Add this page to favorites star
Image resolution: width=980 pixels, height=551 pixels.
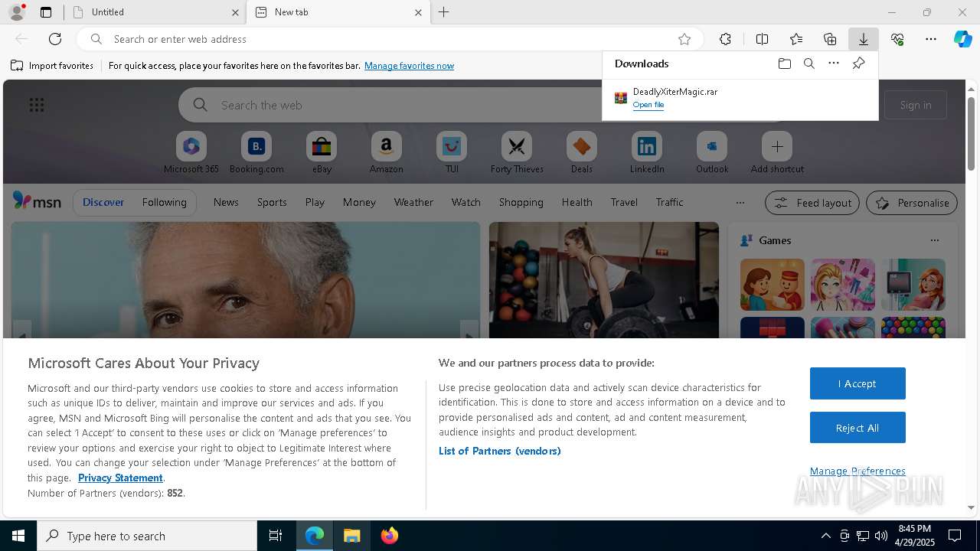pyautogui.click(x=684, y=39)
